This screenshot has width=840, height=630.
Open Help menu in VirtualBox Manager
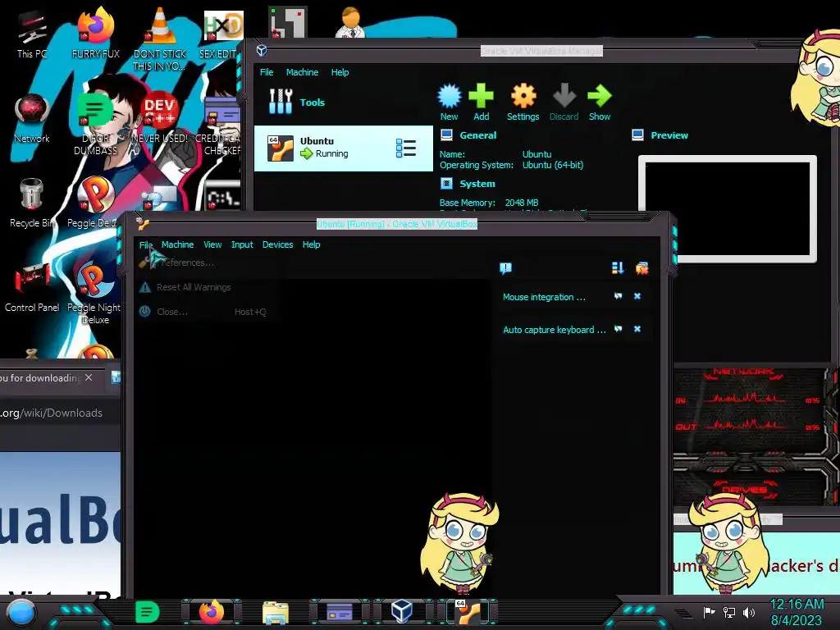pyautogui.click(x=340, y=72)
